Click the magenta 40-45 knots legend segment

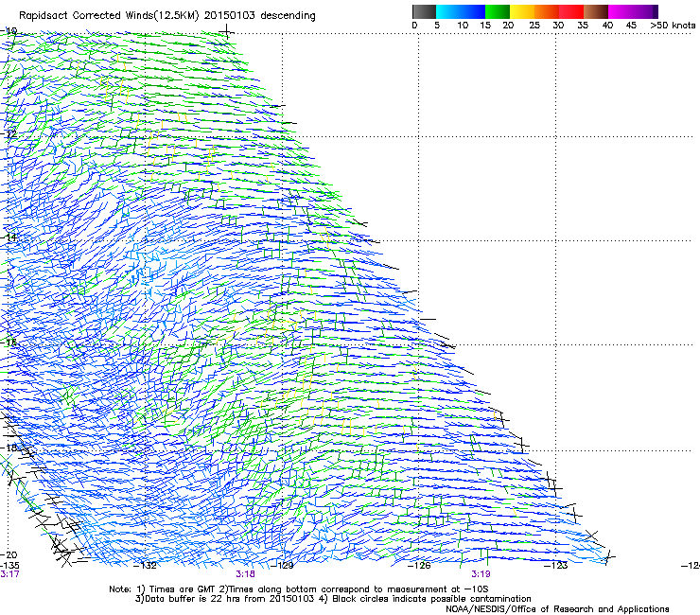(x=621, y=11)
